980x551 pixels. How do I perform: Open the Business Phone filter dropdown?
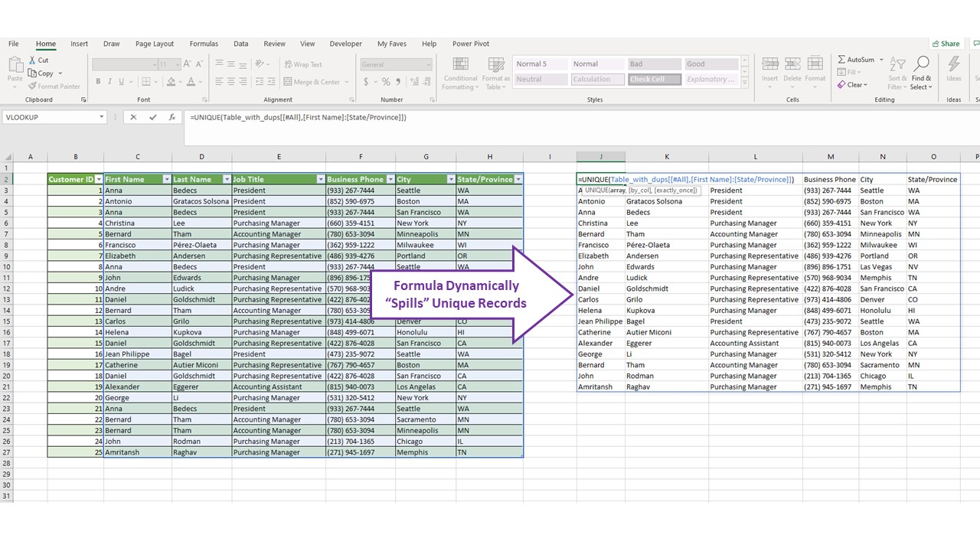pos(390,179)
